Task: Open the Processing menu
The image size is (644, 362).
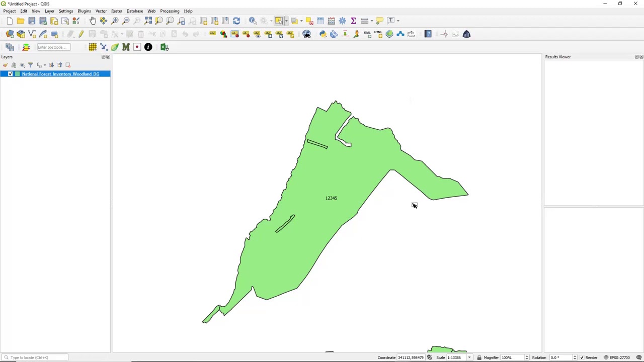Action: tap(170, 11)
